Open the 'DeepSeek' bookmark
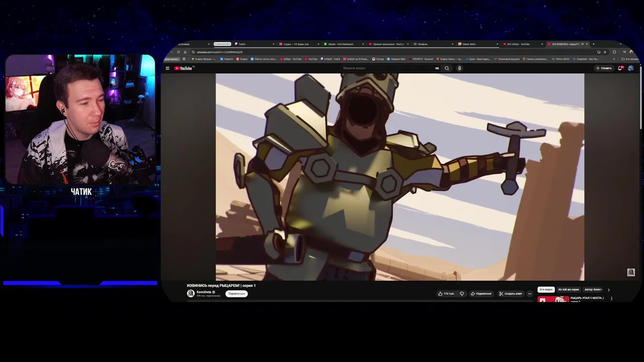Image resolution: width=644 pixels, height=362 pixels. pos(586,59)
